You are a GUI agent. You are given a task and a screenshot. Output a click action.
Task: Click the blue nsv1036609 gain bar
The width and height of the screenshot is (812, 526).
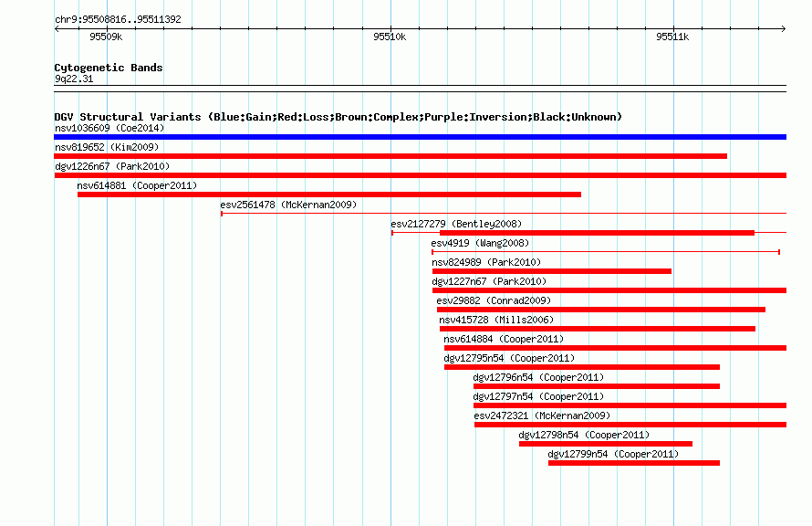coord(420,137)
